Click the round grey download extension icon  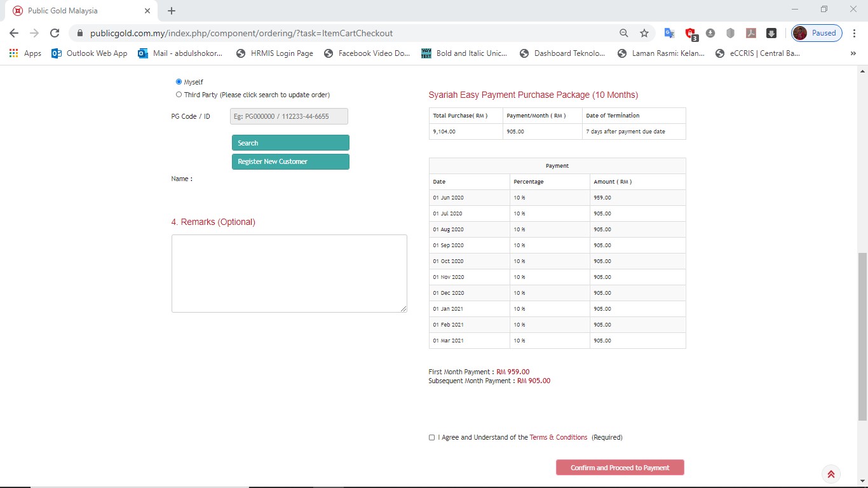(710, 33)
